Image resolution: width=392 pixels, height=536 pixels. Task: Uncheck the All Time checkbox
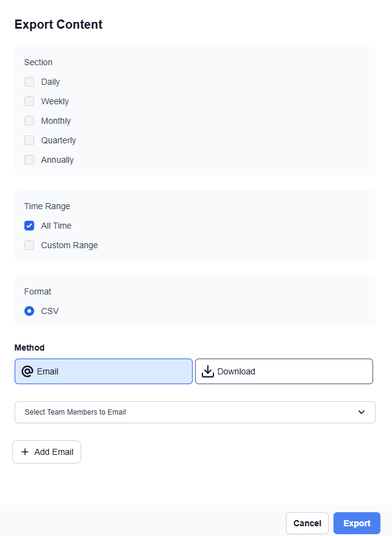pos(29,226)
